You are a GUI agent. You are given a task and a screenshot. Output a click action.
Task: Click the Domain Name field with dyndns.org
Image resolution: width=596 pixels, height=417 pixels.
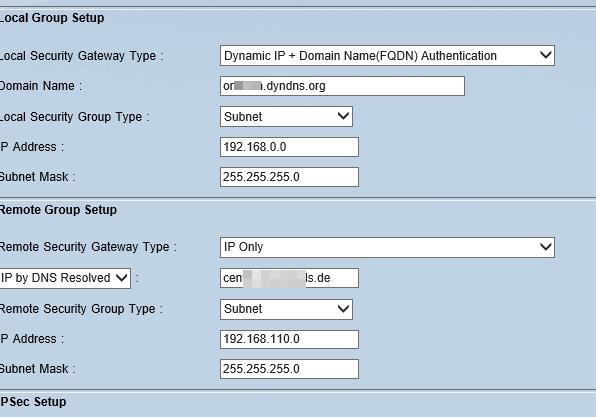(x=342, y=86)
